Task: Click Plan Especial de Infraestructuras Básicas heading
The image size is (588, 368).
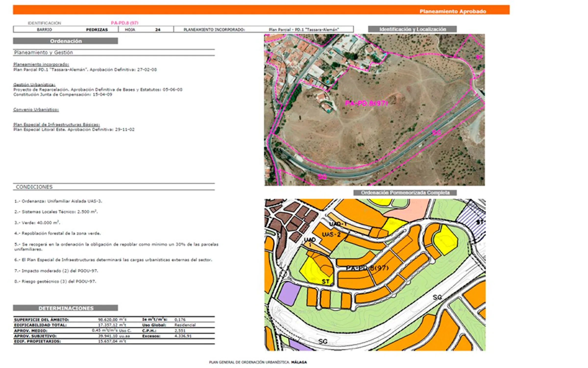Action: [x=57, y=124]
